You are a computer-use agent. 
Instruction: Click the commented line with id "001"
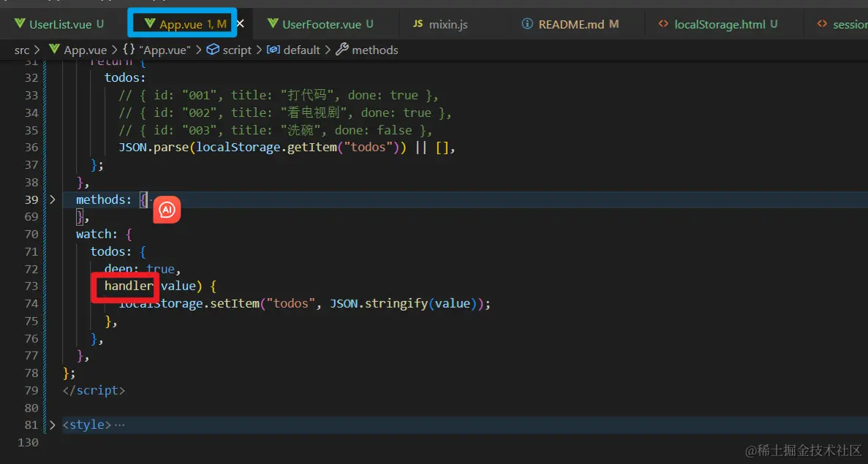click(279, 96)
